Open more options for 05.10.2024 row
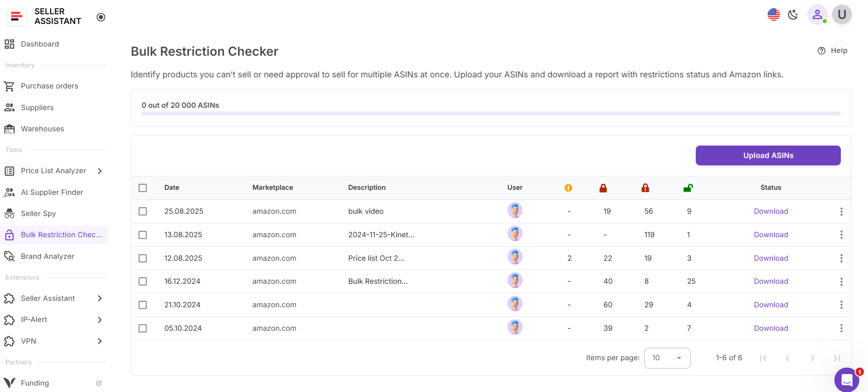 coord(841,328)
